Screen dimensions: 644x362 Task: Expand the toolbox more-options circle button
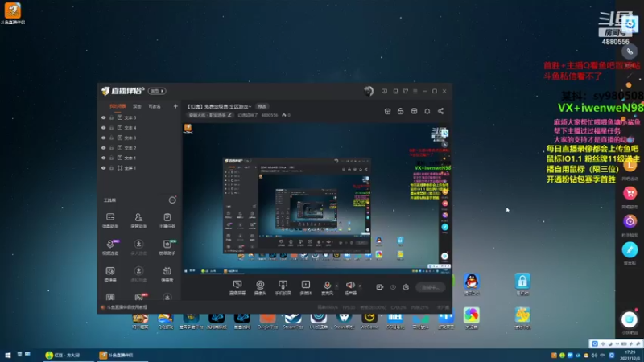click(172, 200)
